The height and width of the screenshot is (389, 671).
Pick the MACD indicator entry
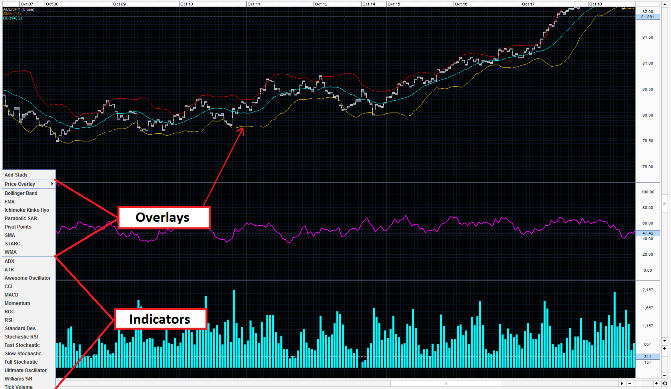(11, 295)
